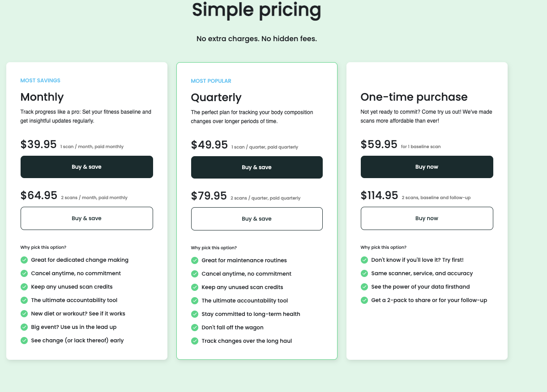Click the $59.95 one-time Buy now button
The image size is (547, 392).
tap(427, 167)
